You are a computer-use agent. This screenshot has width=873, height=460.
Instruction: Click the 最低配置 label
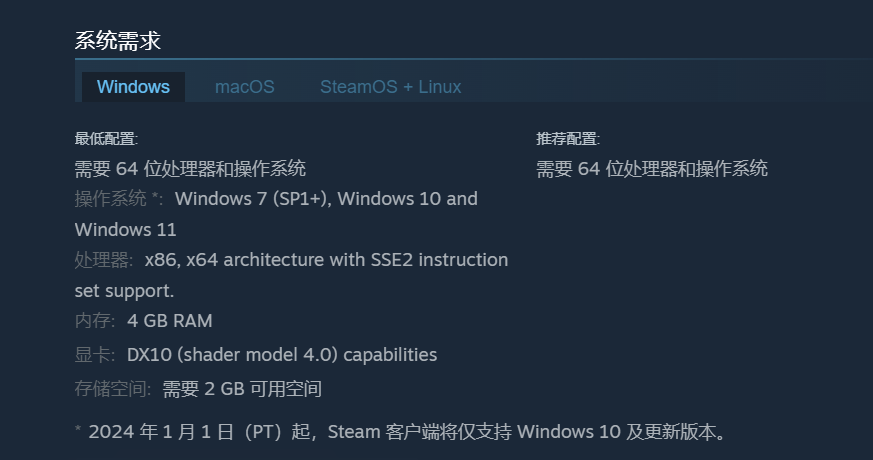tap(106, 139)
